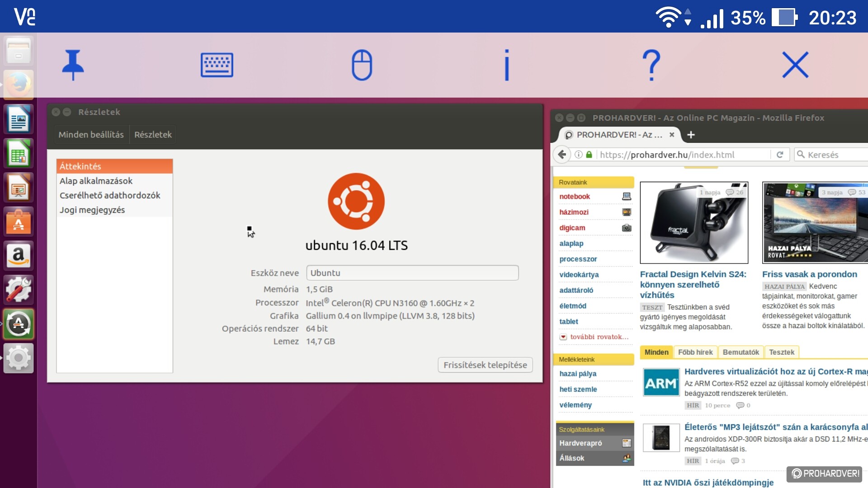This screenshot has width=868, height=488.
Task: Launch LibreOffice Writer from the dock
Action: [19, 120]
